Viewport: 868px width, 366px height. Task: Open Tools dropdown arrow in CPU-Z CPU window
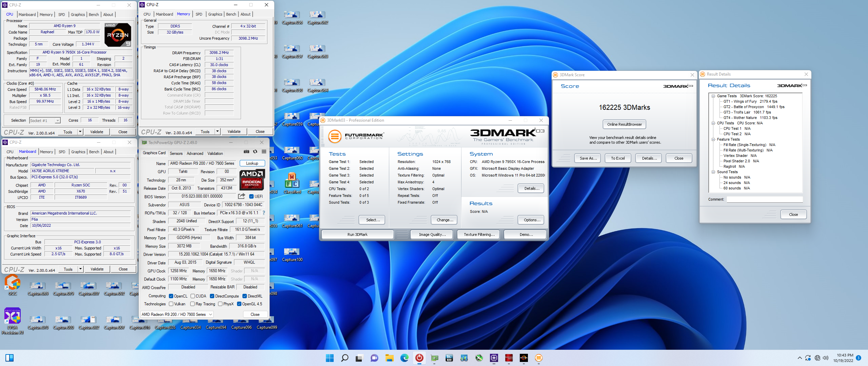pyautogui.click(x=80, y=132)
